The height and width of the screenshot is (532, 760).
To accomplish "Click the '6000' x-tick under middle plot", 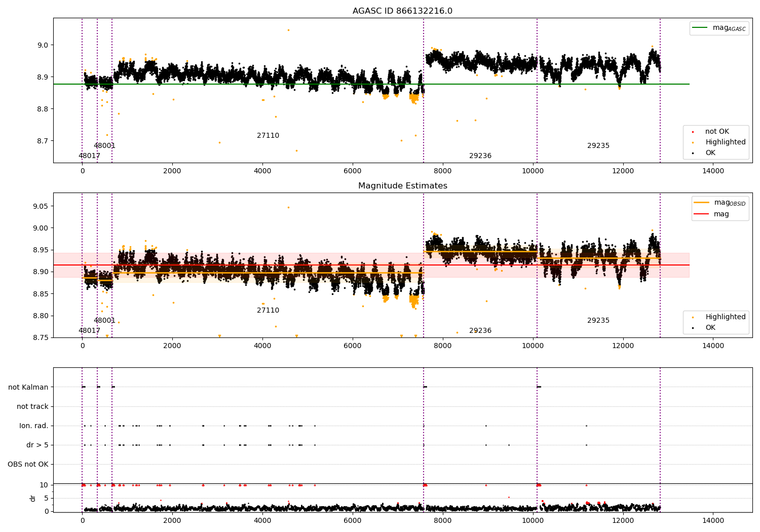I will click(353, 346).
